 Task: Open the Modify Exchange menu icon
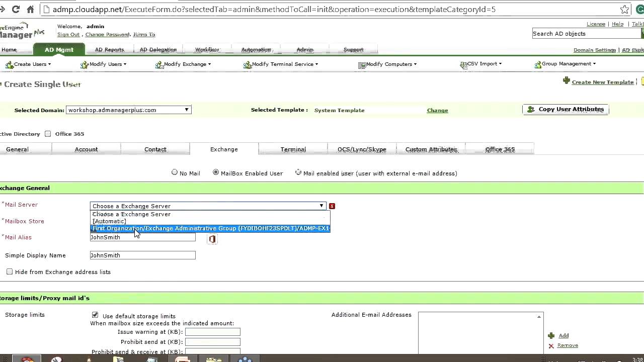pyautogui.click(x=159, y=64)
